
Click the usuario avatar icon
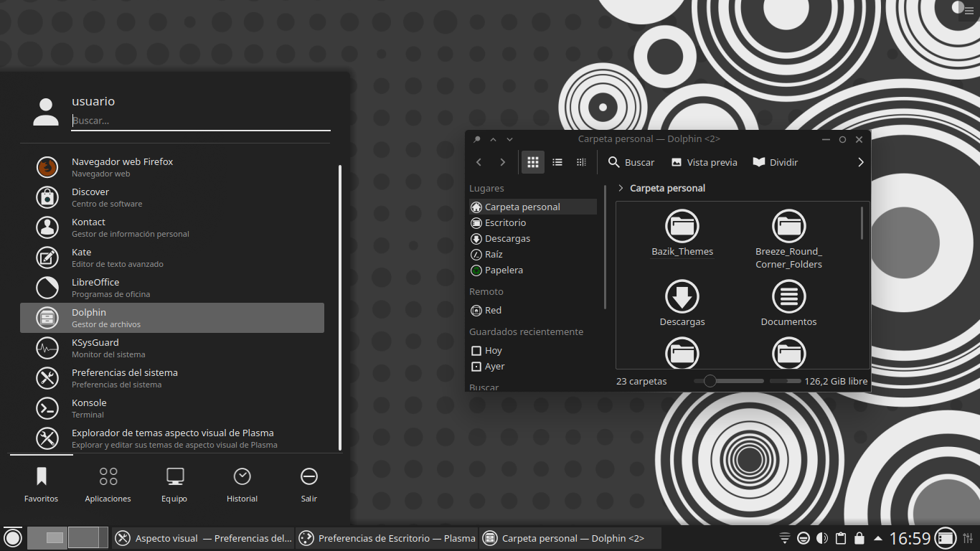(x=46, y=112)
